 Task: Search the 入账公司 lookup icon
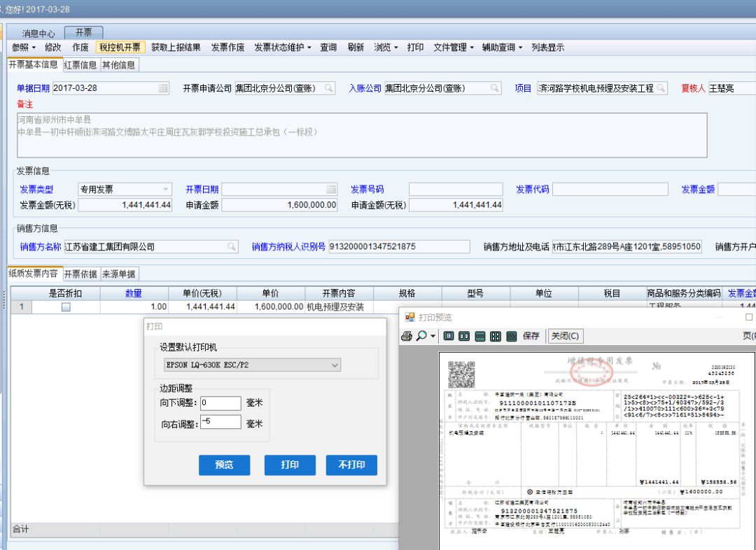pyautogui.click(x=495, y=88)
